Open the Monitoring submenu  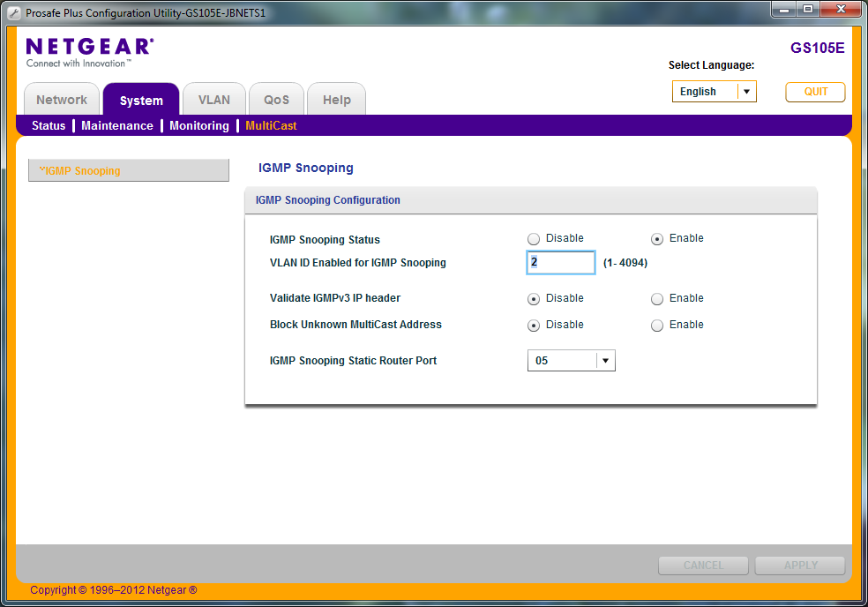(x=199, y=125)
